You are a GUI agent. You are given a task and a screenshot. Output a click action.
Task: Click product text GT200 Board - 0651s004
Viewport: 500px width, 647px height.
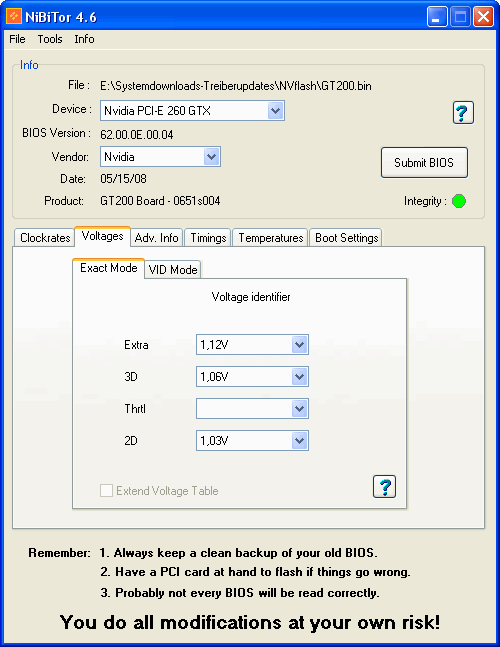(160, 201)
